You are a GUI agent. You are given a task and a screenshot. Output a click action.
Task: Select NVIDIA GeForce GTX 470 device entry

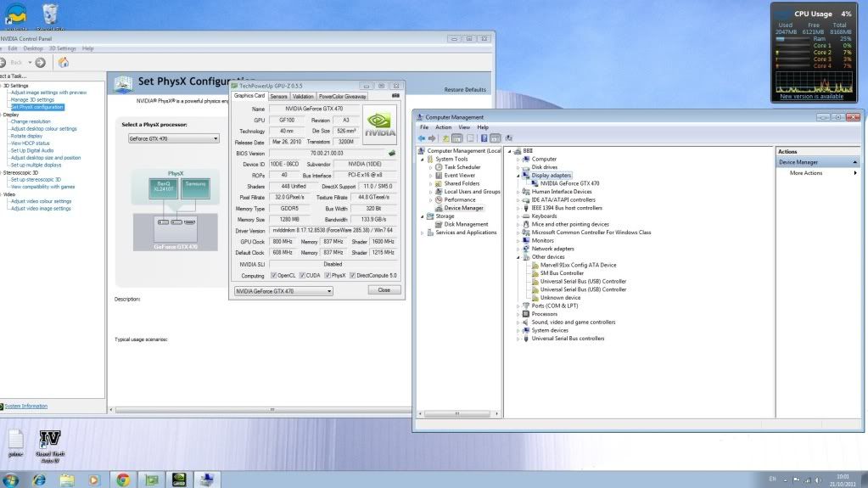coord(569,183)
